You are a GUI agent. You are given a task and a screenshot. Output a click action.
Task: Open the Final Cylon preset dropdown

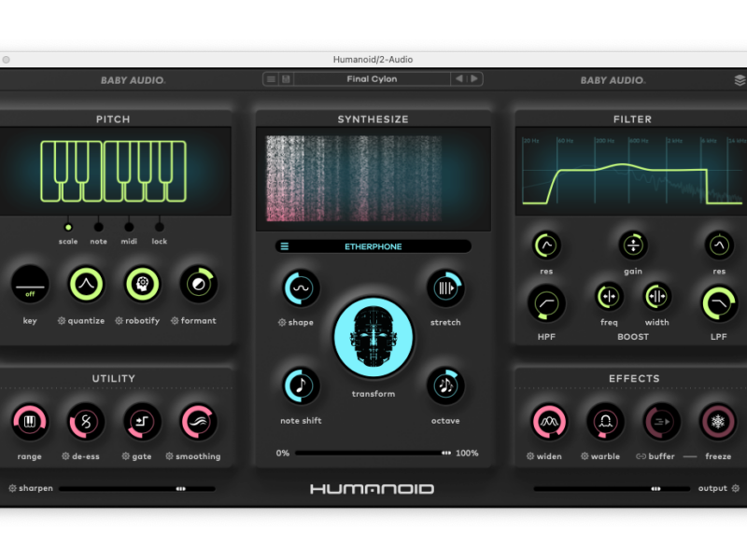point(372,79)
